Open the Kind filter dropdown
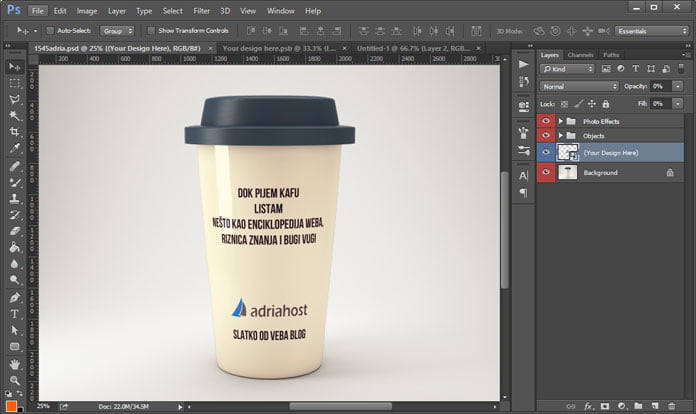Screen dimensions: 696x414 pos(567,69)
